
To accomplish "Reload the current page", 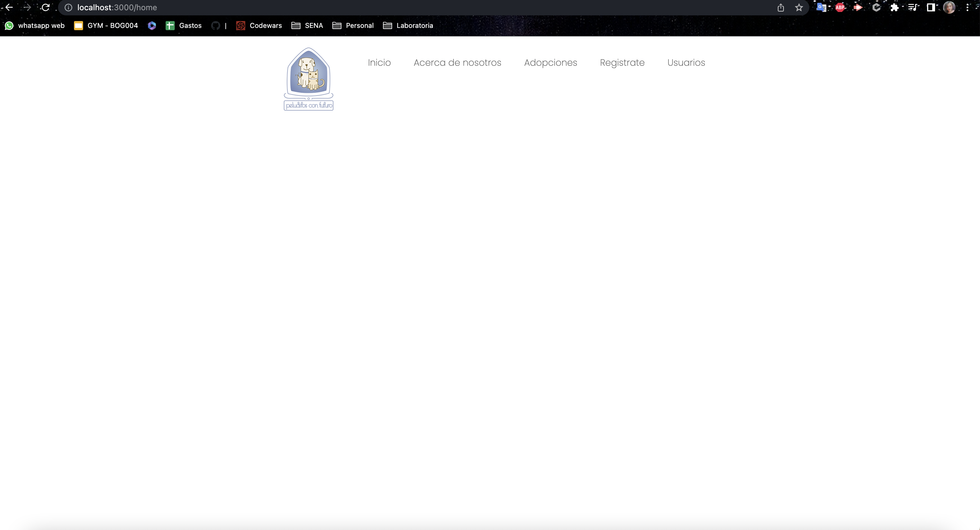I will coord(46,7).
